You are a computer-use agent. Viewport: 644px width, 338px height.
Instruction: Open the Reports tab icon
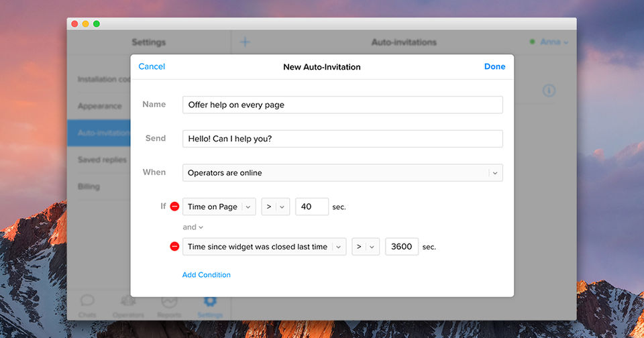click(169, 303)
